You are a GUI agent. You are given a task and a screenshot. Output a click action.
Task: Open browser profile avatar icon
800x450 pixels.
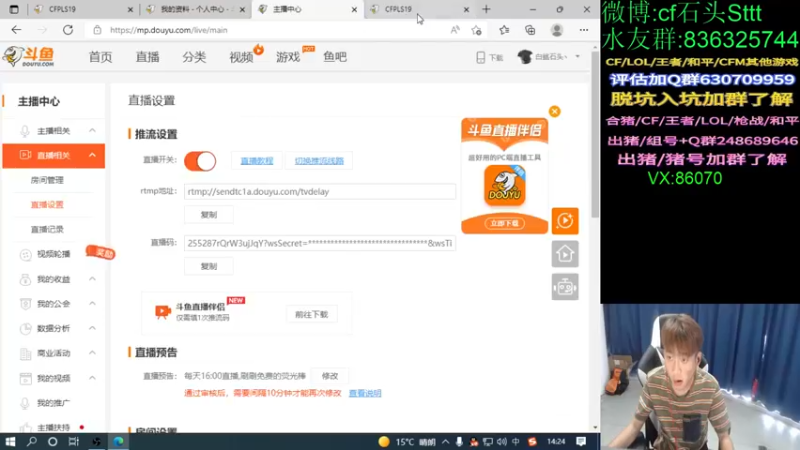tap(557, 30)
